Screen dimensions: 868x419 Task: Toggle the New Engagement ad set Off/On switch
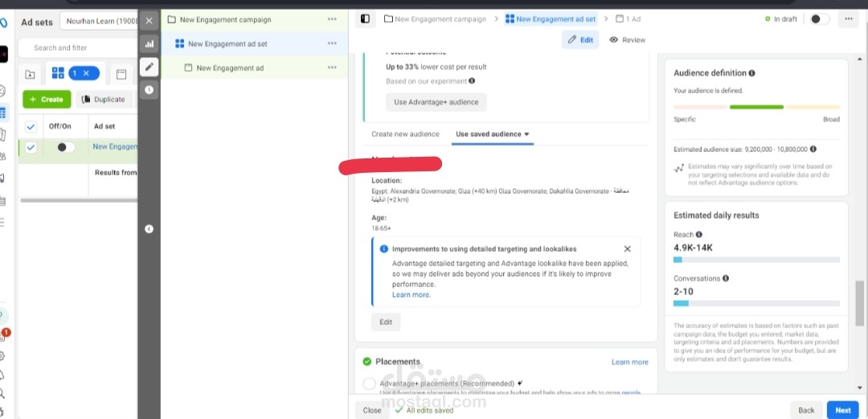pos(66,147)
